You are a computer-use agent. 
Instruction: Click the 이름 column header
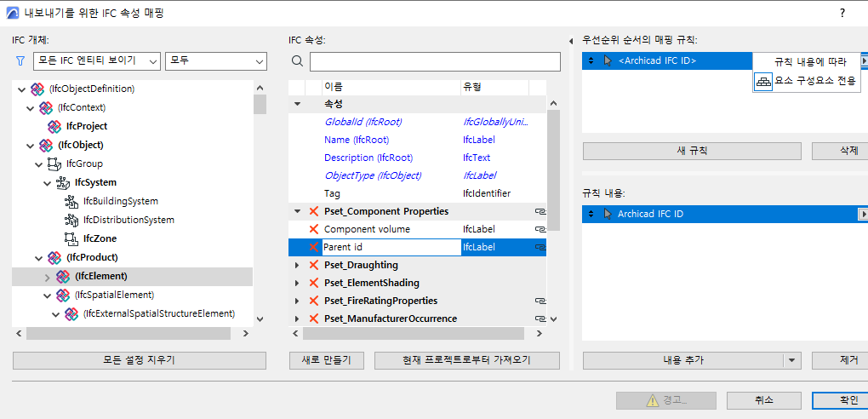tap(391, 87)
